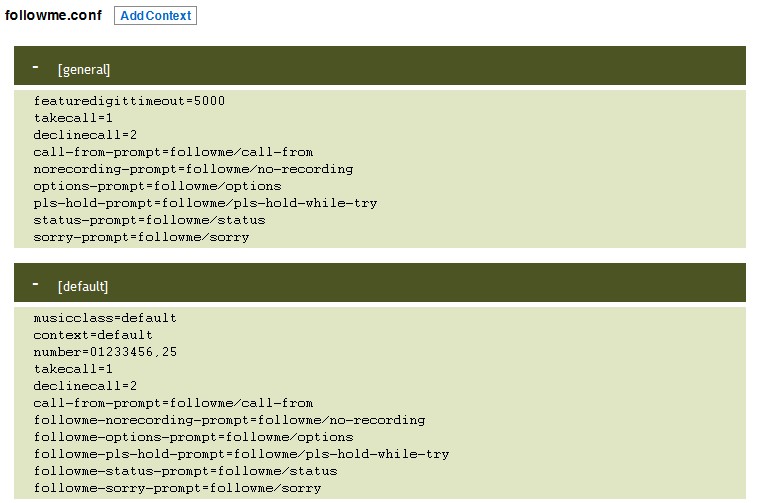Edit the musicclass=default line
This screenshot has height=503, width=769.
click(105, 318)
